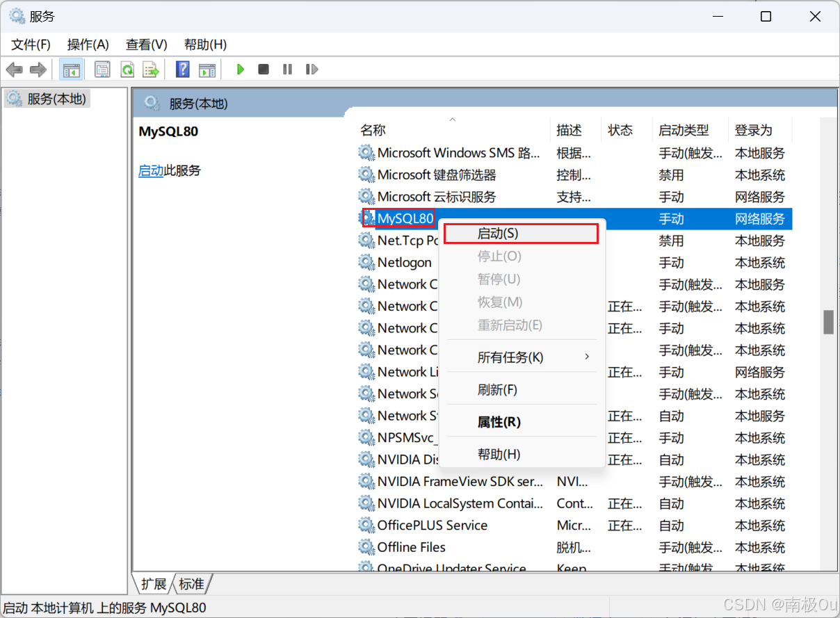This screenshot has width=840, height=618.
Task: Click the Export List toolbar icon
Action: click(x=150, y=70)
